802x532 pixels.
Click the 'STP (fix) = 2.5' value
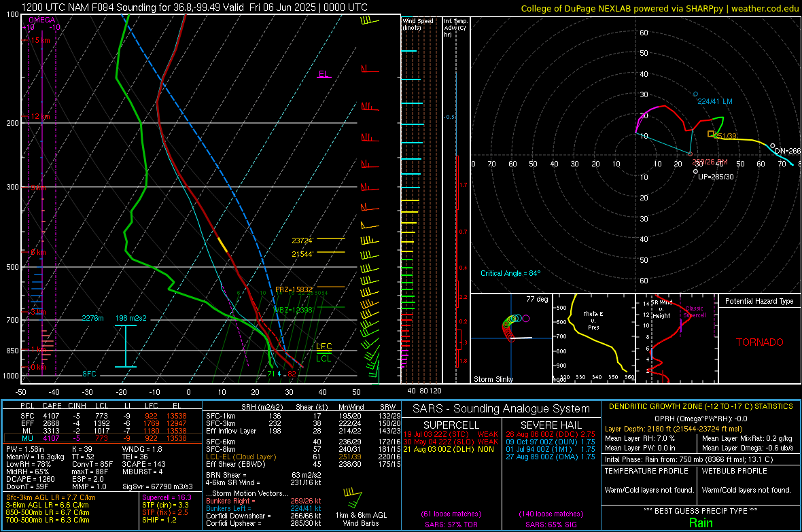click(164, 512)
